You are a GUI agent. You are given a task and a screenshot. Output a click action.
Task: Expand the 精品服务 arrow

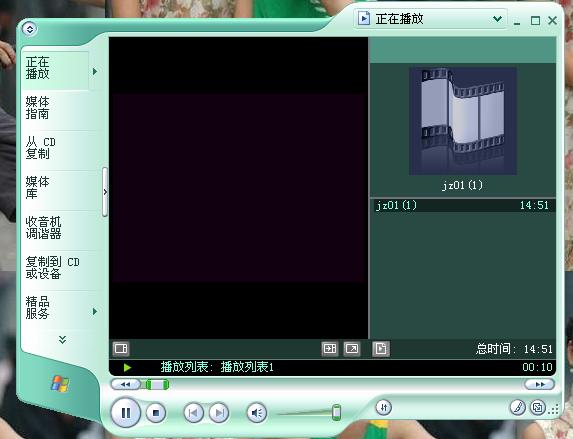tap(95, 311)
